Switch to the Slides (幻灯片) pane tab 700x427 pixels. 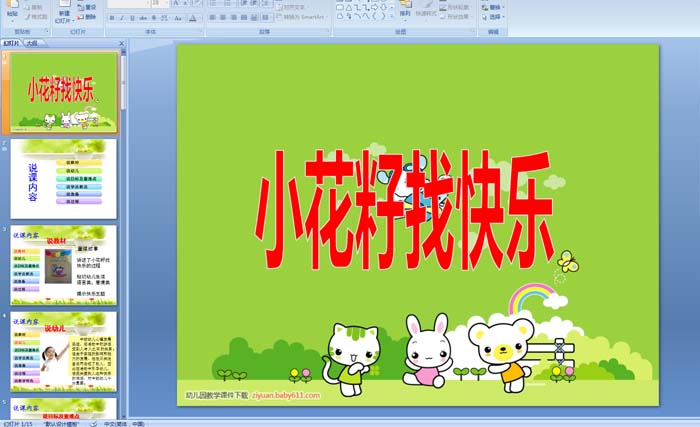[x=11, y=43]
